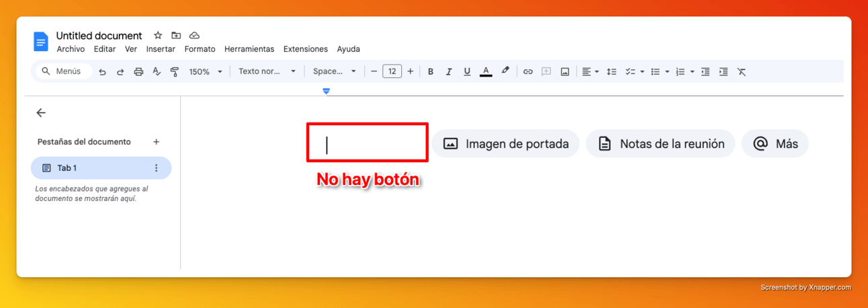Screen dimensions: 868x308
Task: Click the back arrow in tabs panel
Action: pos(41,113)
